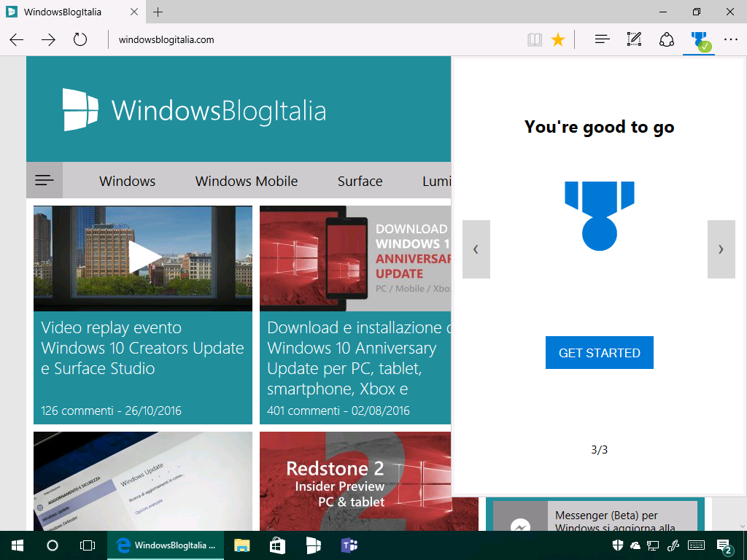Open the Windows menu category

127,181
